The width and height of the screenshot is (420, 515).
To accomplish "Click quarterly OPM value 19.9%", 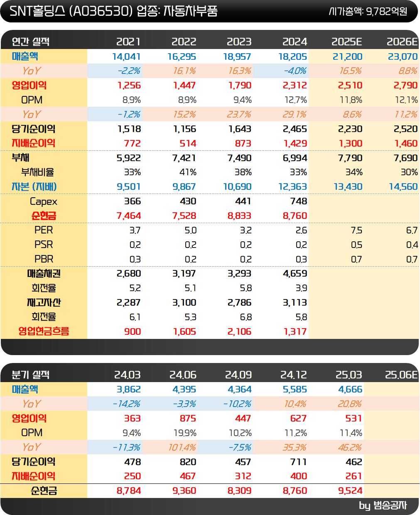I will (x=185, y=433).
